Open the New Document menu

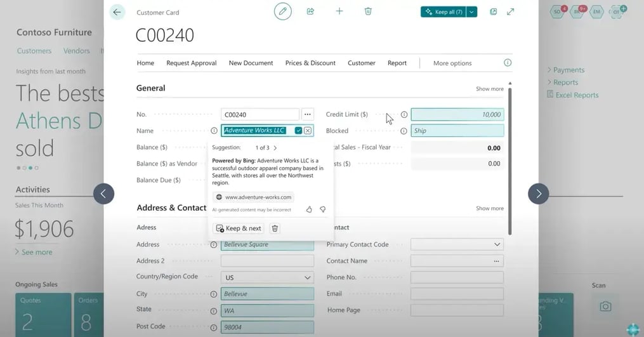(251, 63)
